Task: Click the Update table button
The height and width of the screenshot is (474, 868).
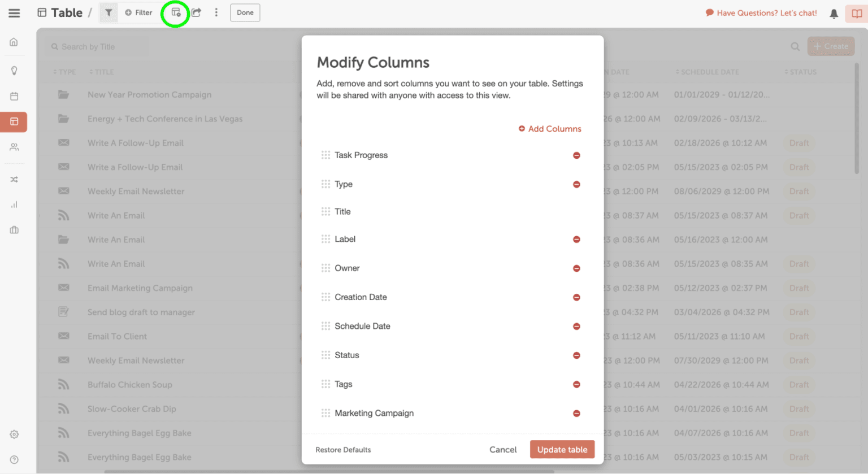Action: (562, 450)
